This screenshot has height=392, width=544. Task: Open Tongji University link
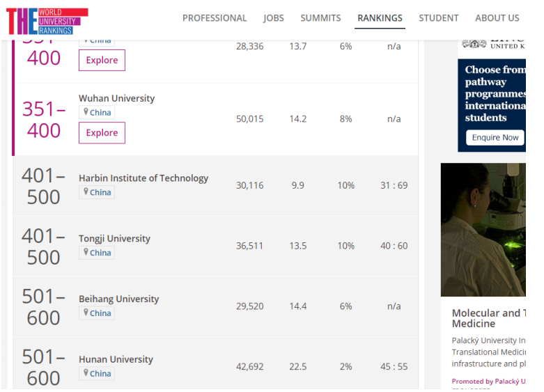[x=114, y=238]
